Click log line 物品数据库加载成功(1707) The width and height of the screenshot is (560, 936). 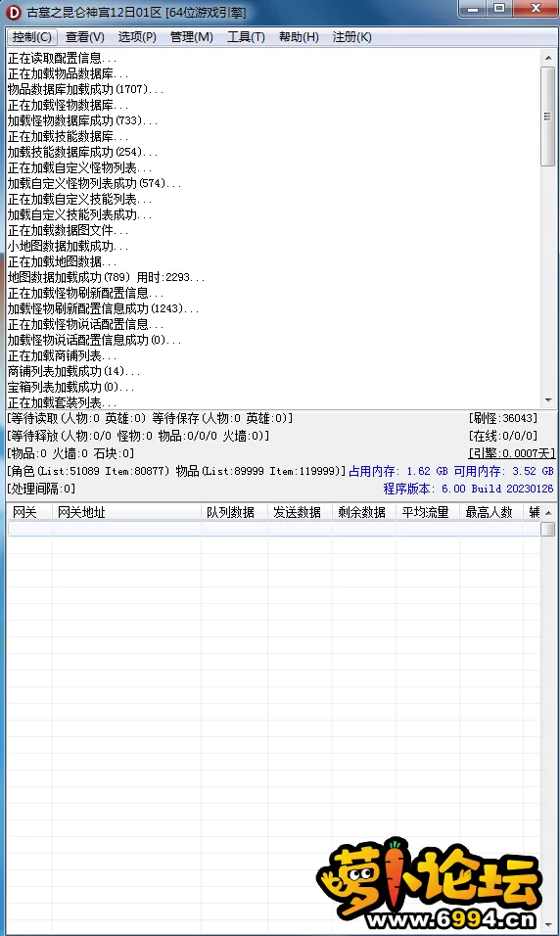85,89
